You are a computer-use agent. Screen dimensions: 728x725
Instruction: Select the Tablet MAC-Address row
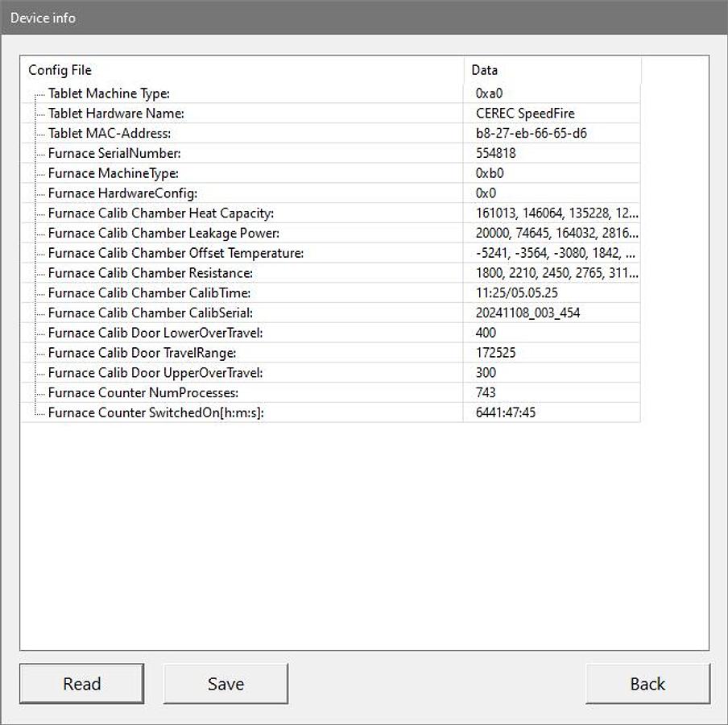pyautogui.click(x=110, y=134)
